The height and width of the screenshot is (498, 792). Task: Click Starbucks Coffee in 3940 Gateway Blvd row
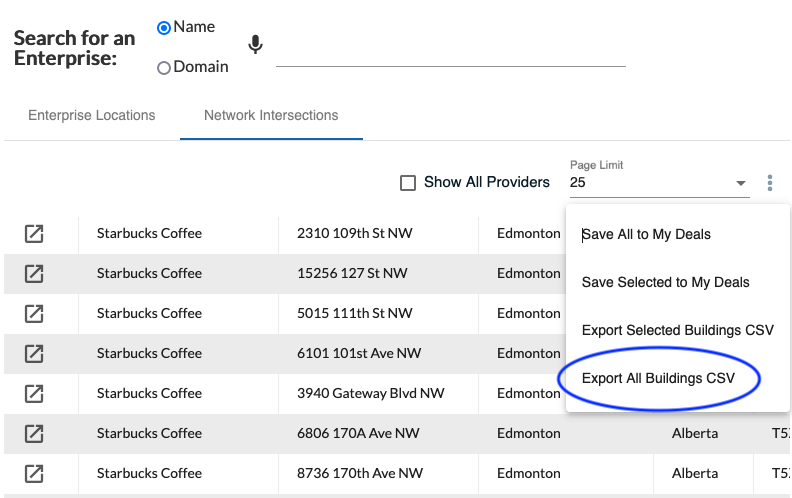[x=149, y=393]
